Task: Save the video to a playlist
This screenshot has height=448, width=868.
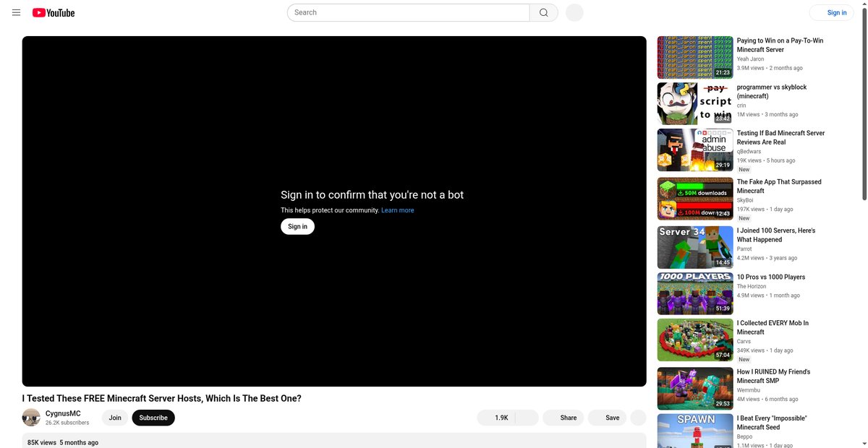Action: click(x=608, y=418)
